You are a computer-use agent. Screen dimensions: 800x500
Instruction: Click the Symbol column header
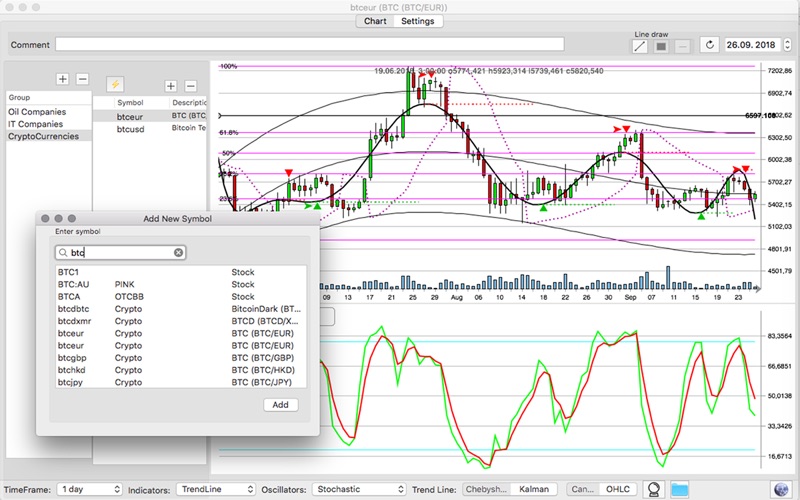130,103
